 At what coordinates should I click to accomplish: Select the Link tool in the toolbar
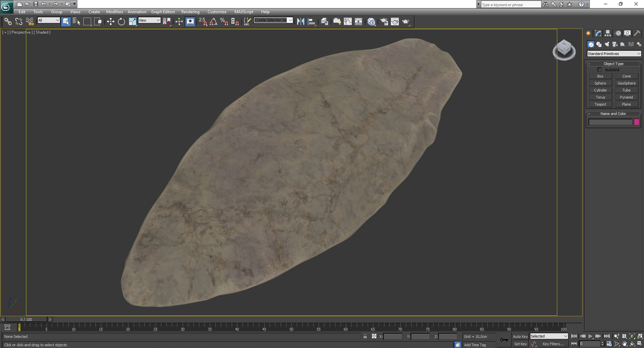[x=7, y=21]
